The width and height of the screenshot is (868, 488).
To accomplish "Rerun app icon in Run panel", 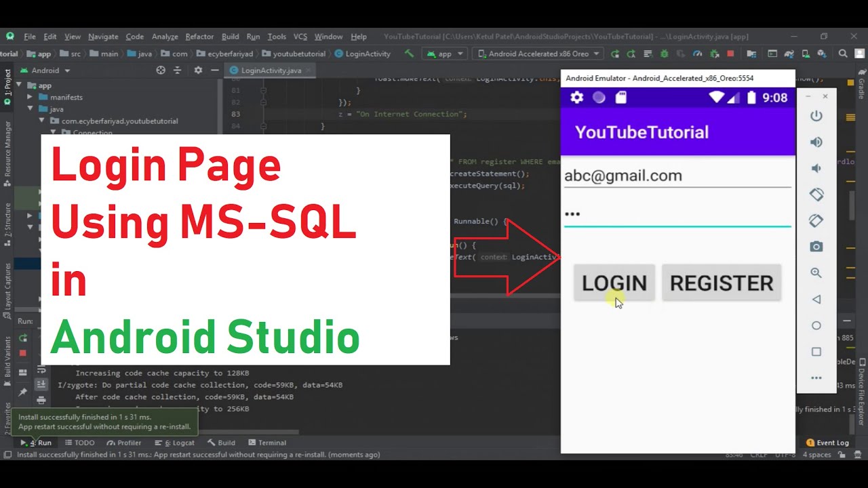I will (x=22, y=338).
